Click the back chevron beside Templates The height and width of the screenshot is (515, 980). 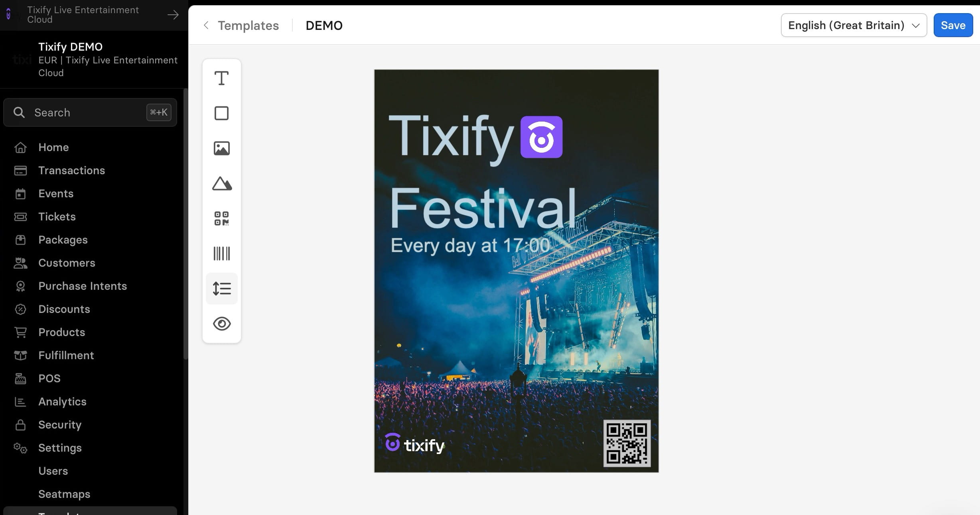click(206, 25)
